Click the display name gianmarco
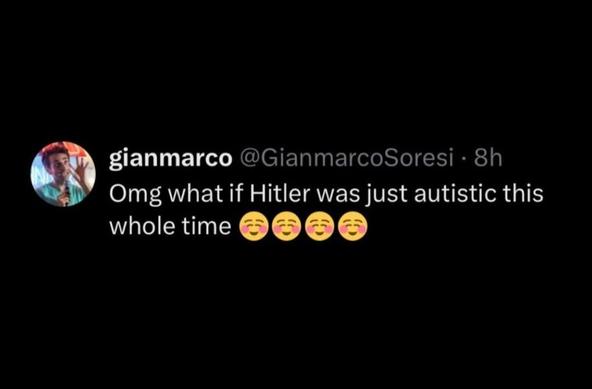 (171, 158)
